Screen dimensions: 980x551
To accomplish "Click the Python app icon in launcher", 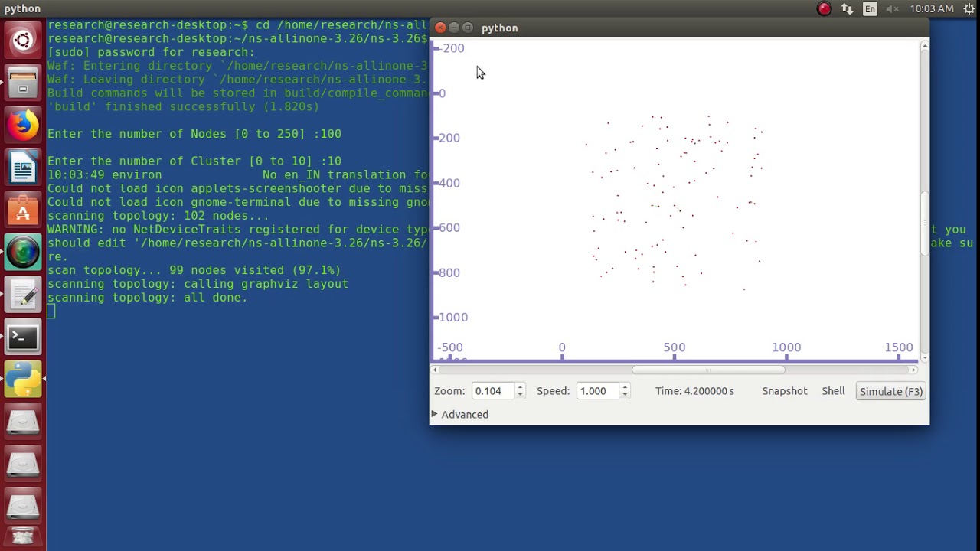I will click(x=23, y=379).
